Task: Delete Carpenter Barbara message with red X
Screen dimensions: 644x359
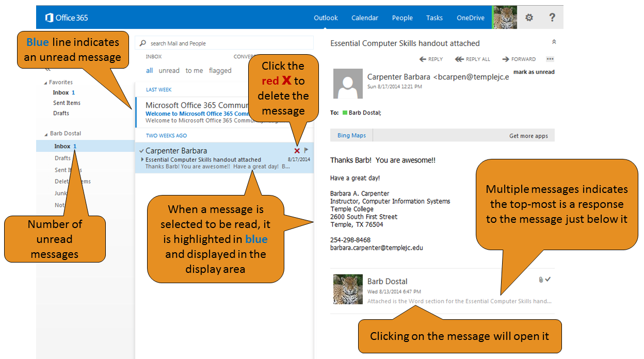Action: pyautogui.click(x=297, y=151)
